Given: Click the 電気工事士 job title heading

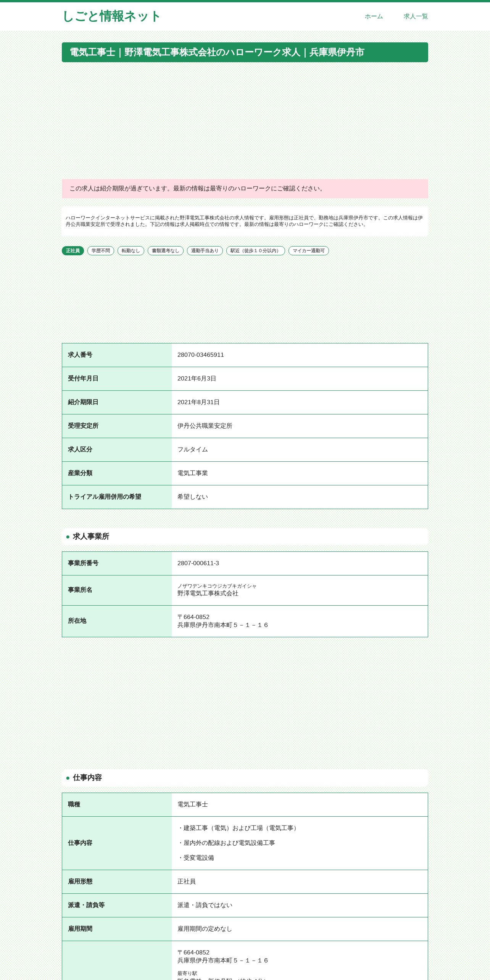Looking at the screenshot, I should tap(245, 52).
